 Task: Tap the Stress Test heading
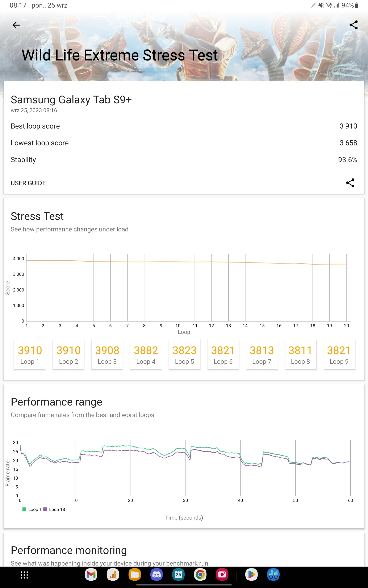(37, 216)
